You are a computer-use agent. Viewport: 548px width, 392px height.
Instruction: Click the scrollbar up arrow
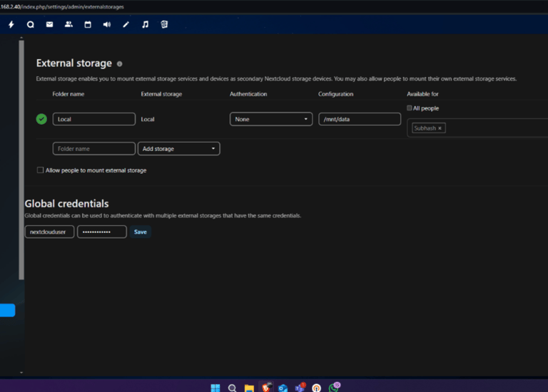[x=21, y=37]
